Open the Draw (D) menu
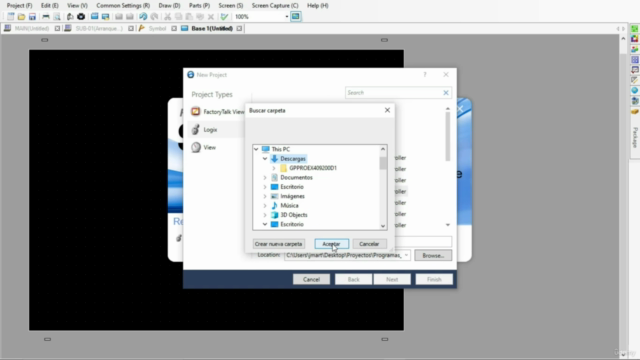 (x=169, y=6)
